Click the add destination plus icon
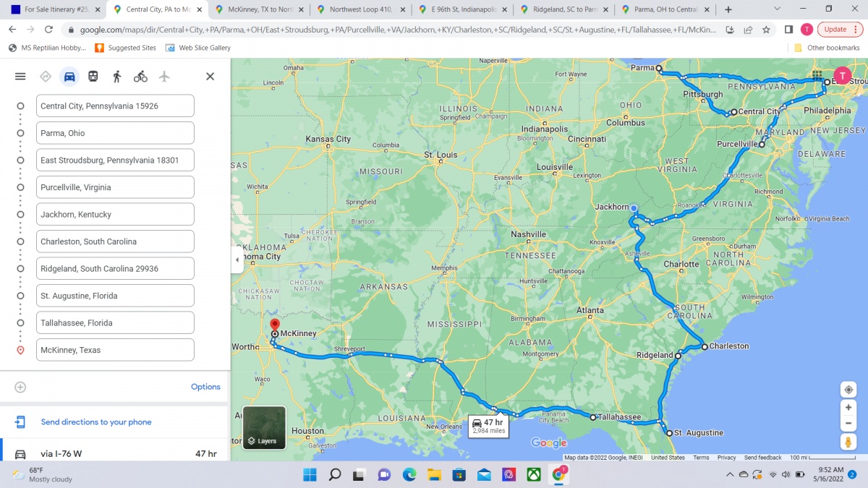 [20, 387]
